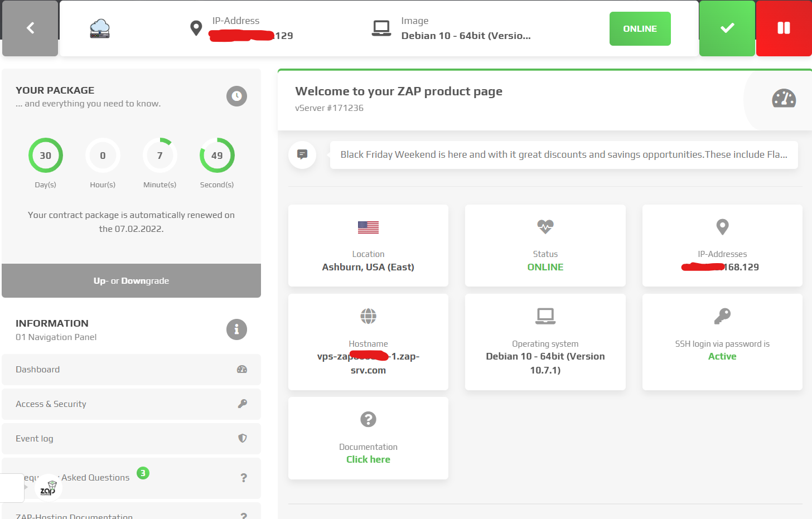Click the shield icon in Event log row
The height and width of the screenshot is (519, 812).
[x=242, y=438]
